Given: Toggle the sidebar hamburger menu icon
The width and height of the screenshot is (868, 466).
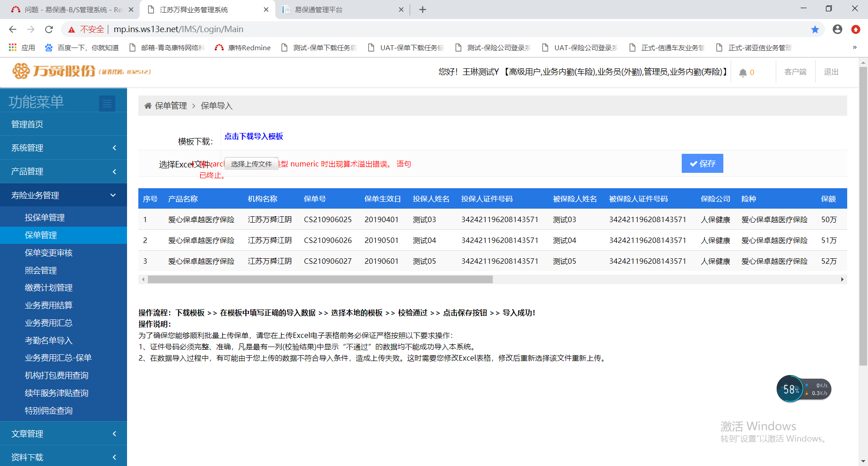Looking at the screenshot, I should point(107,104).
